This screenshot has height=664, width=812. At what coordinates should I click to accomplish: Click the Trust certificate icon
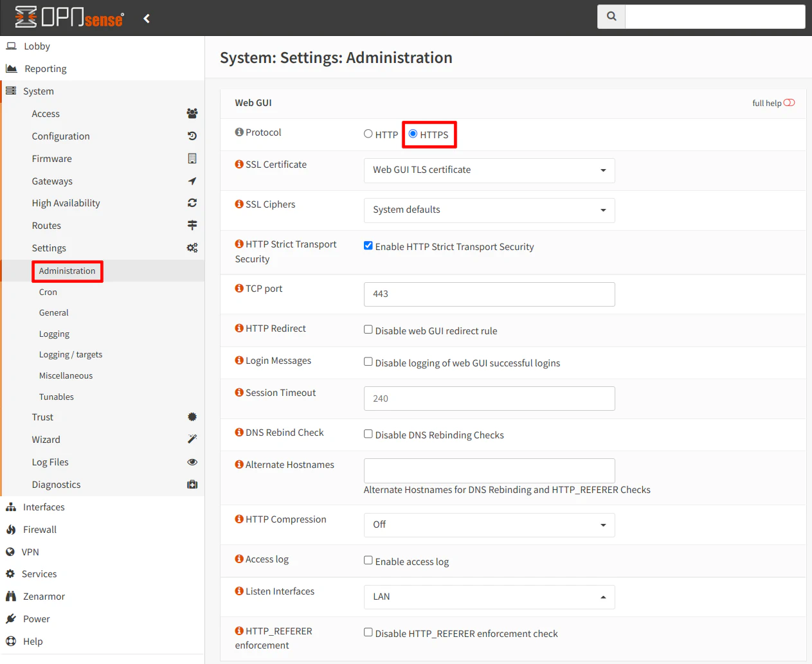(x=192, y=417)
